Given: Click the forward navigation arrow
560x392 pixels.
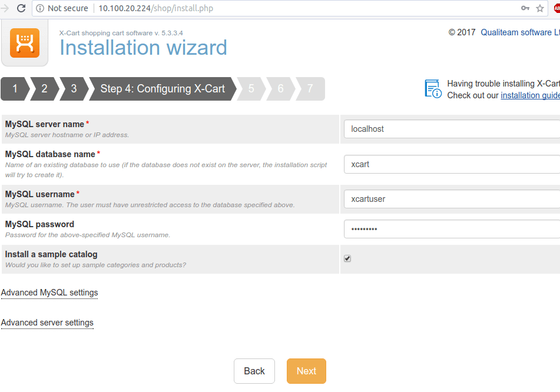Looking at the screenshot, I should click(5, 8).
